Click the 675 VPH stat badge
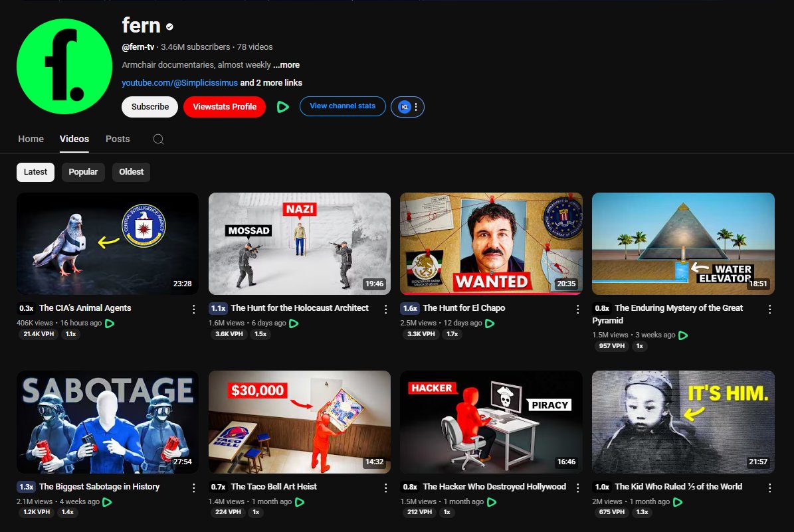794x532 pixels. point(612,512)
